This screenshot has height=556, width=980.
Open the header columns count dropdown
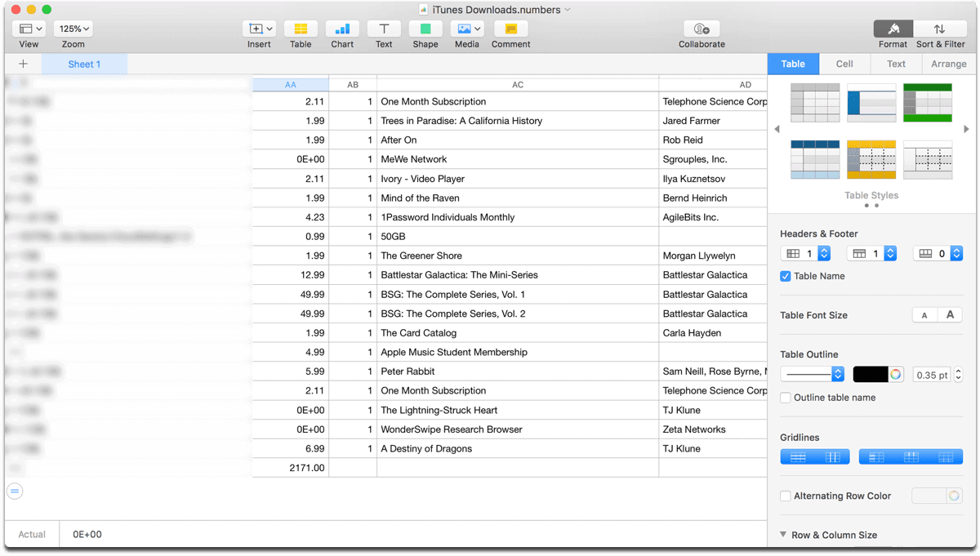(805, 254)
